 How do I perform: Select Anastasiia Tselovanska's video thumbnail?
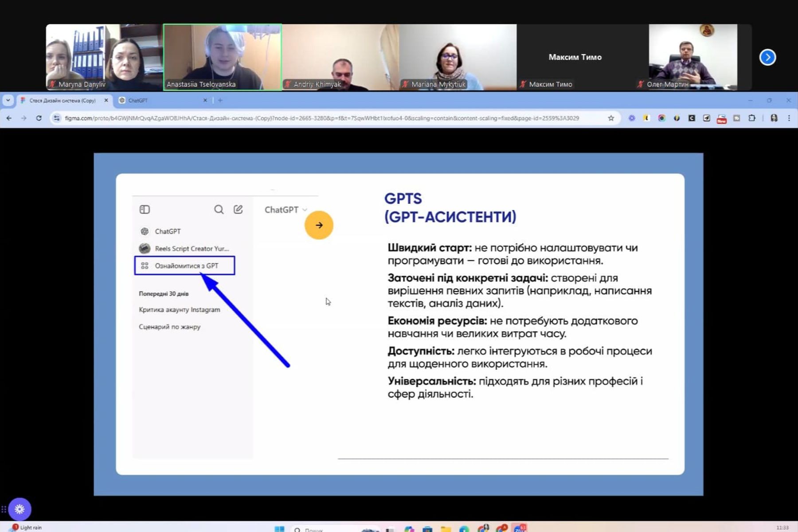pos(223,57)
